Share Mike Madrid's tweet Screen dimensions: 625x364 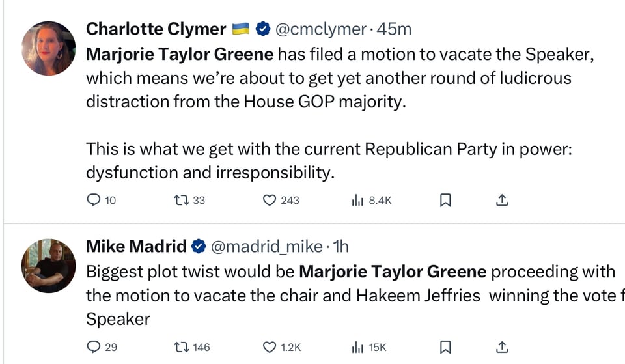(x=502, y=347)
